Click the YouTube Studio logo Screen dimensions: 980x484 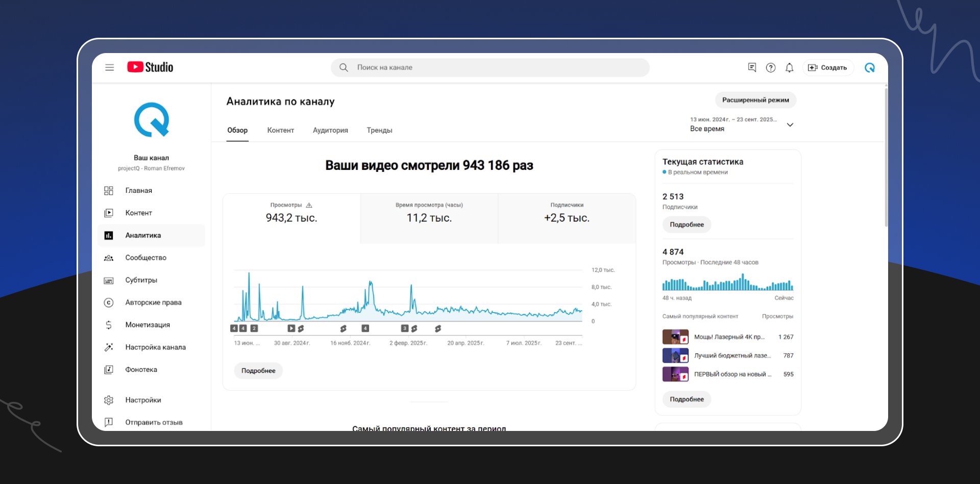[x=150, y=67]
